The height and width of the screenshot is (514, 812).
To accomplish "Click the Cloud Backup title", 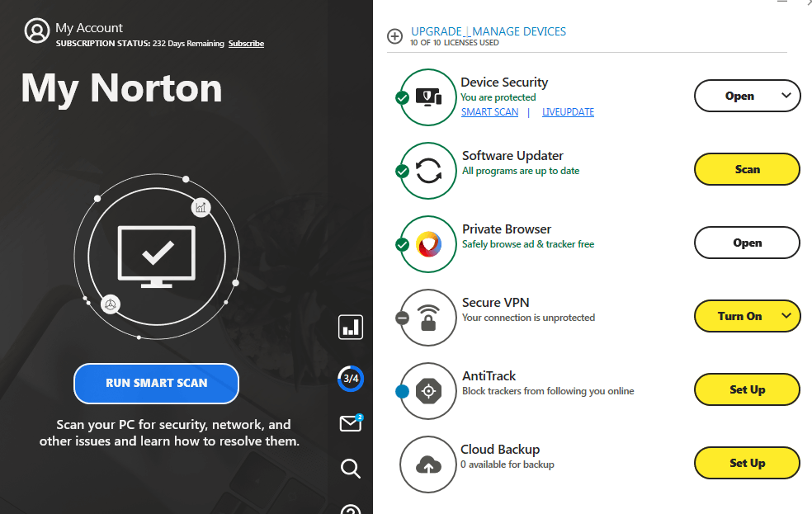I will coord(500,450).
